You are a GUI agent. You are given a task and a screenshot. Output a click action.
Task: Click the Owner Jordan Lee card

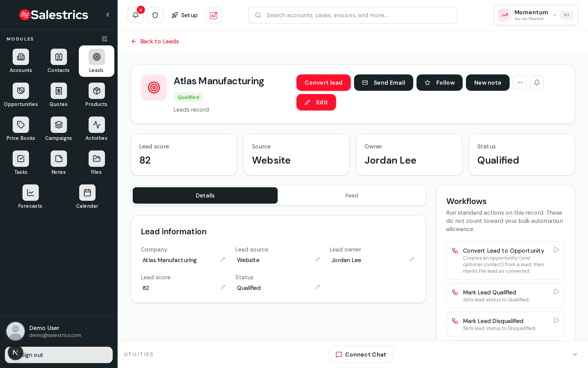pyautogui.click(x=409, y=155)
